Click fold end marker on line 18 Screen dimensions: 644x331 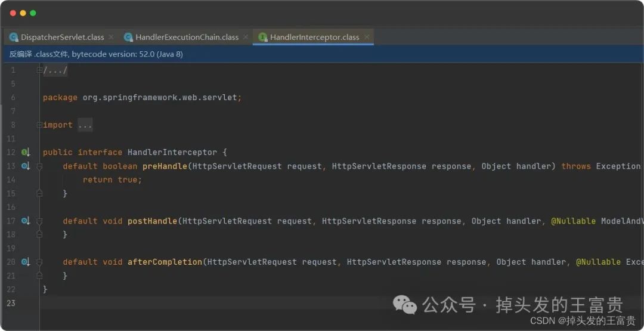(x=39, y=234)
